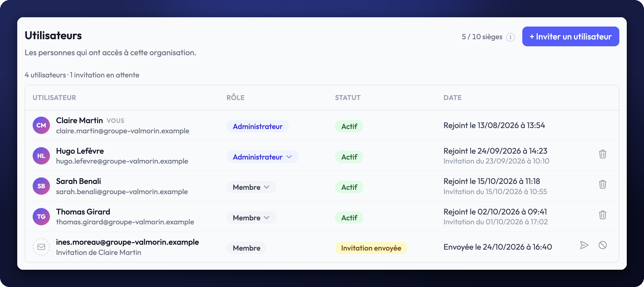644x287 pixels.
Task: Click Hugo Lefèvre's Actif status
Action: (x=349, y=157)
